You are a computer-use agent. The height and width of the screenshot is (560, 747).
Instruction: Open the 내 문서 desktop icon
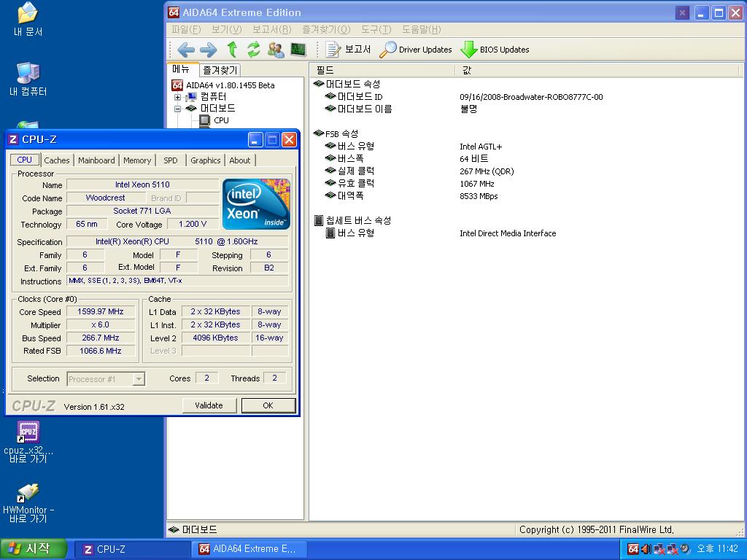pos(28,20)
